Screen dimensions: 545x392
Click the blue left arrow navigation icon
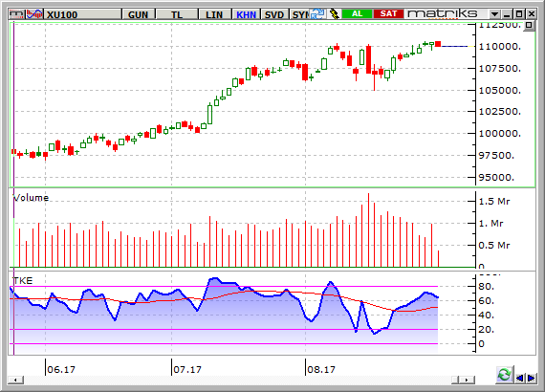tap(519, 378)
